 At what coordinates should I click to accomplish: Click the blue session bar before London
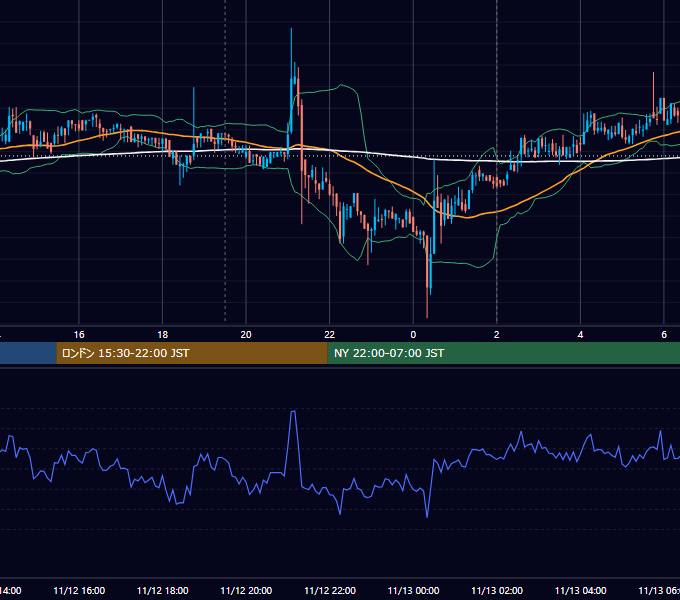click(28, 353)
